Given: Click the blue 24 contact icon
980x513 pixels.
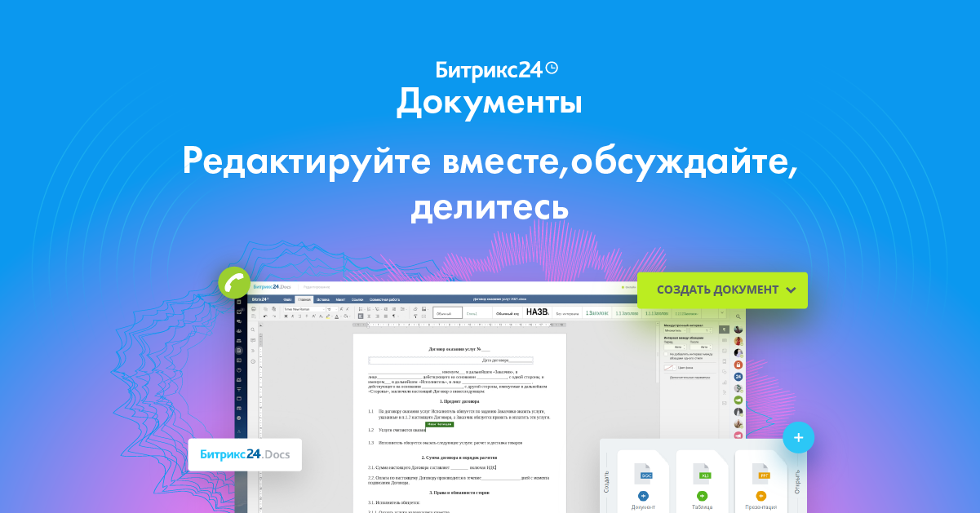Looking at the screenshot, I should coord(738,377).
